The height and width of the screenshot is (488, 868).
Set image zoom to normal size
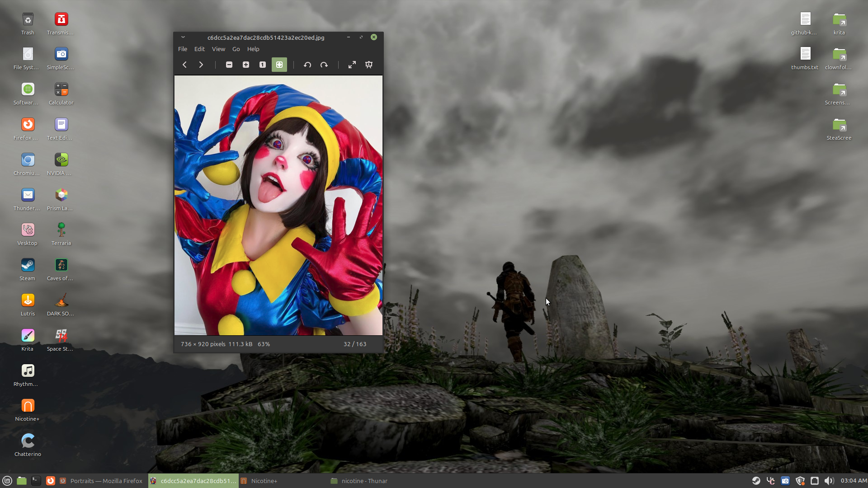(263, 65)
